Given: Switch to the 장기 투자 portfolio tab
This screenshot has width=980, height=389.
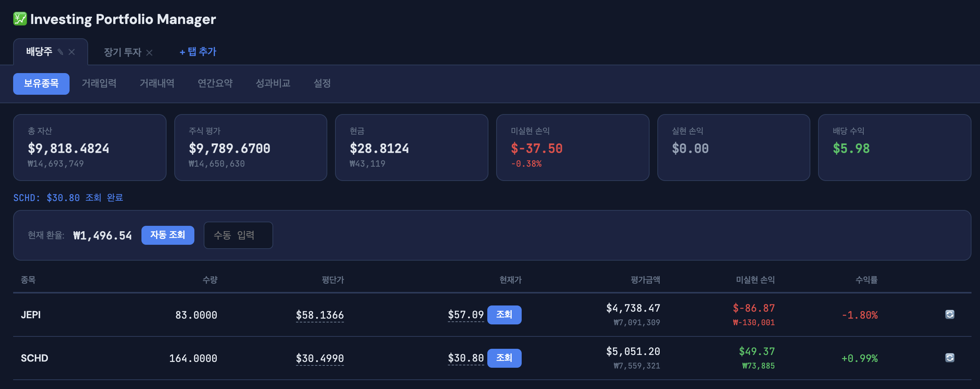Looking at the screenshot, I should 122,52.
